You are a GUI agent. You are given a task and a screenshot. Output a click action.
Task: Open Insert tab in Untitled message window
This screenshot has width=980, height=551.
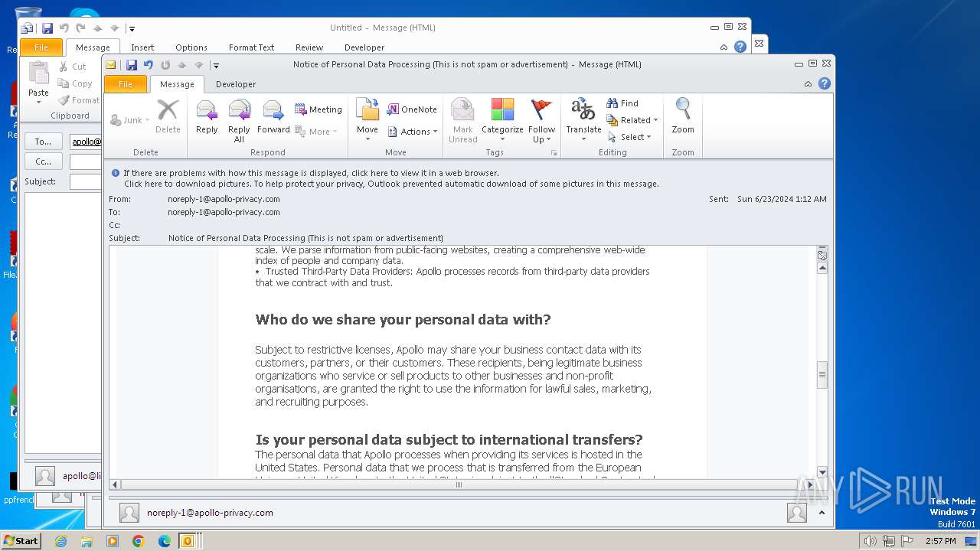[x=142, y=47]
